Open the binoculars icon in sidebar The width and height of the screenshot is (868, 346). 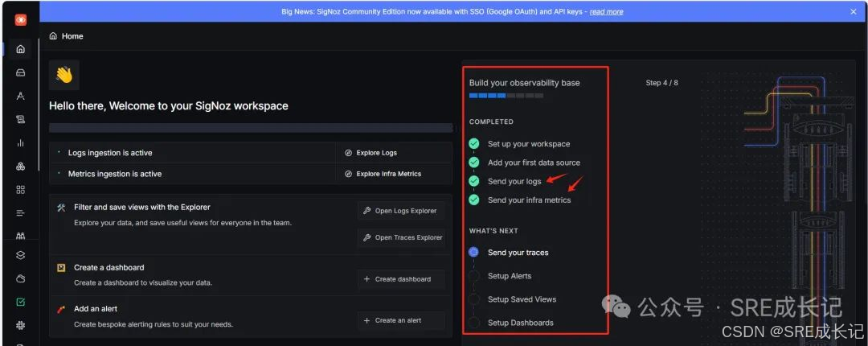(20, 235)
